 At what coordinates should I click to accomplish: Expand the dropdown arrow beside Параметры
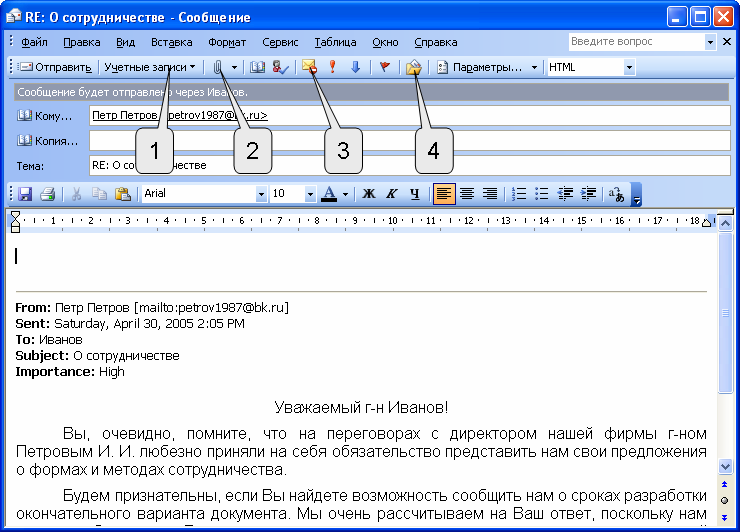pyautogui.click(x=534, y=67)
